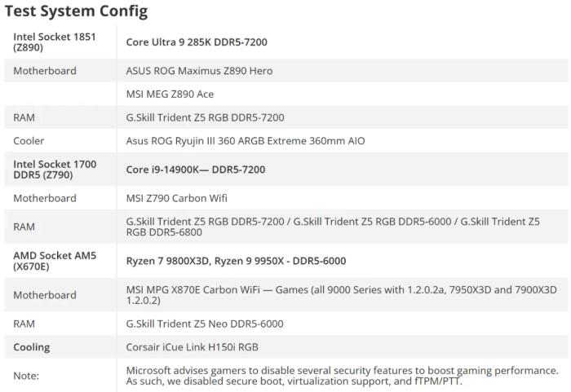Click the MSI MEG Z890 Ace entry
The width and height of the screenshot is (571, 392).
tap(170, 94)
